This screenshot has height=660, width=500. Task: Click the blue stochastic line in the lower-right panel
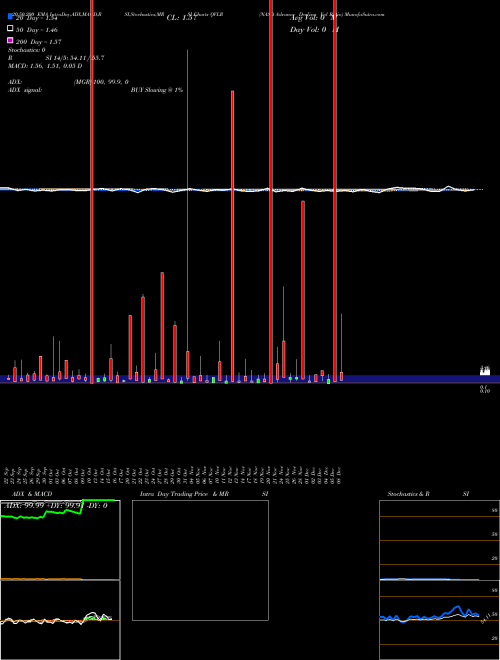click(x=429, y=615)
